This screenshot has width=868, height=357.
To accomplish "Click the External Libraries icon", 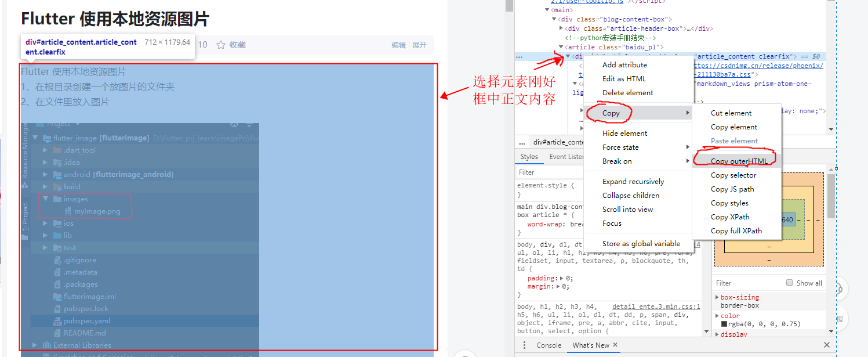I will (x=47, y=345).
